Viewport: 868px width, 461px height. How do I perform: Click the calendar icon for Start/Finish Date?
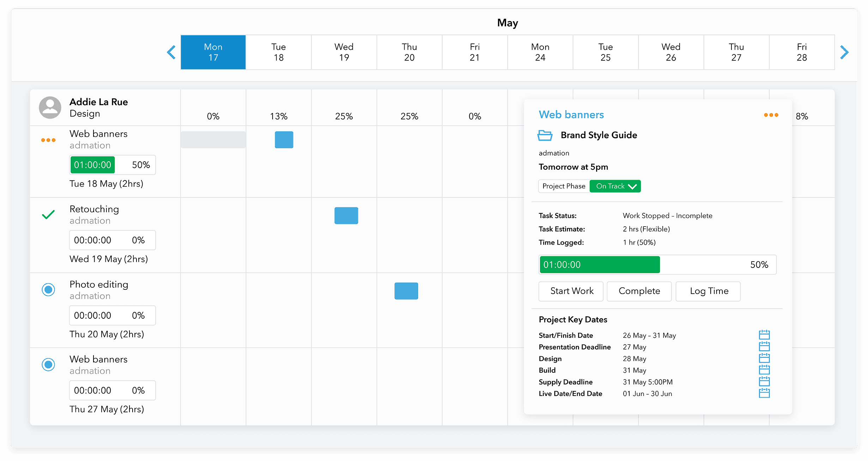(765, 335)
